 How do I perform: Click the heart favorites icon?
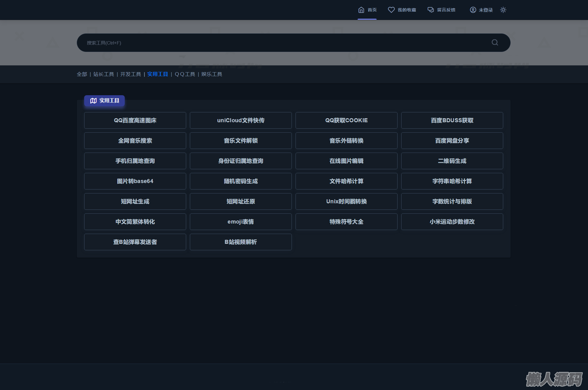[x=391, y=10]
